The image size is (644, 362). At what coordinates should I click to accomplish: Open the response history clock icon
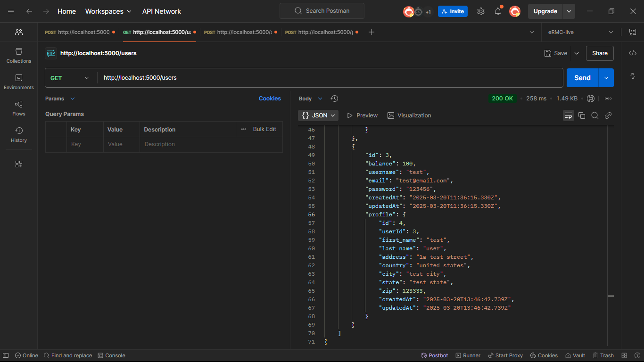point(334,99)
